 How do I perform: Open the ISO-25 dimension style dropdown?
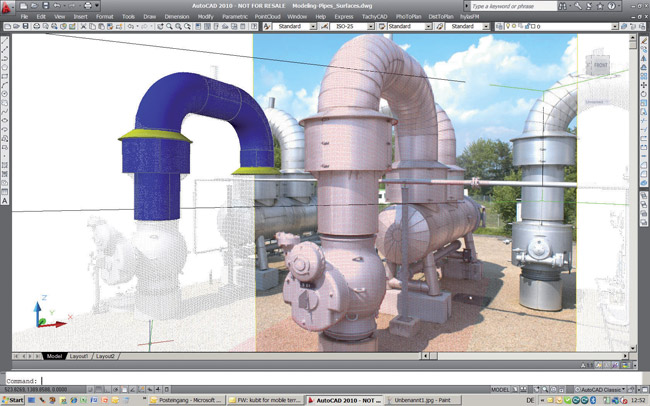point(353,27)
